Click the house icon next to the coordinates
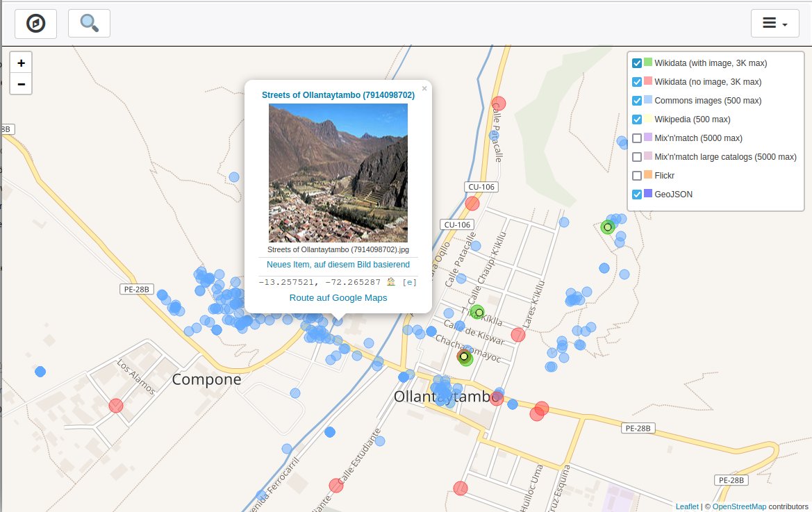The image size is (812, 512). (390, 281)
